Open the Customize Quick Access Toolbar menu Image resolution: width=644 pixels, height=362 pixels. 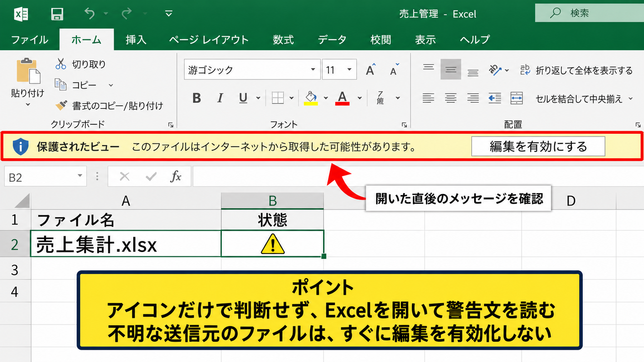click(169, 14)
